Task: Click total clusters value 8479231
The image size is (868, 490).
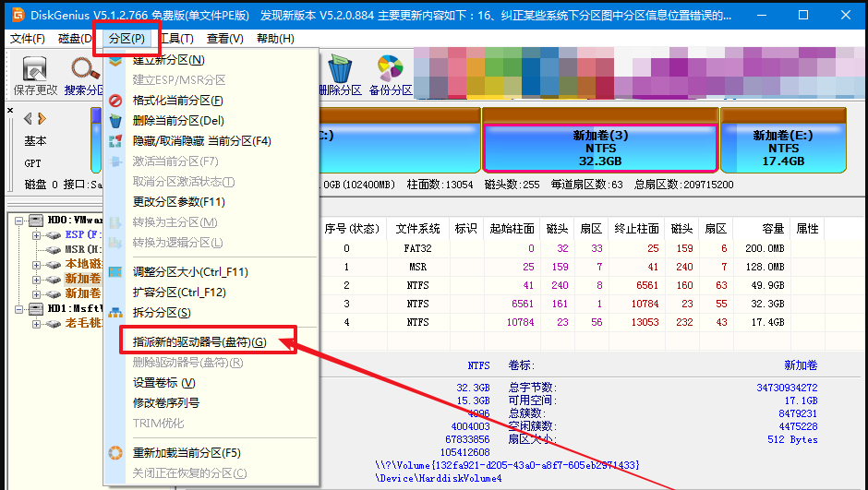Action: tap(798, 413)
